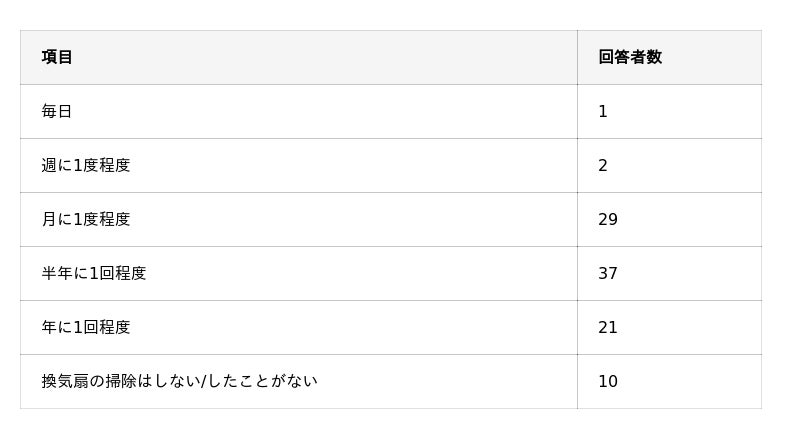Click the '半' character in '半年に1回程度'

[x=49, y=273]
